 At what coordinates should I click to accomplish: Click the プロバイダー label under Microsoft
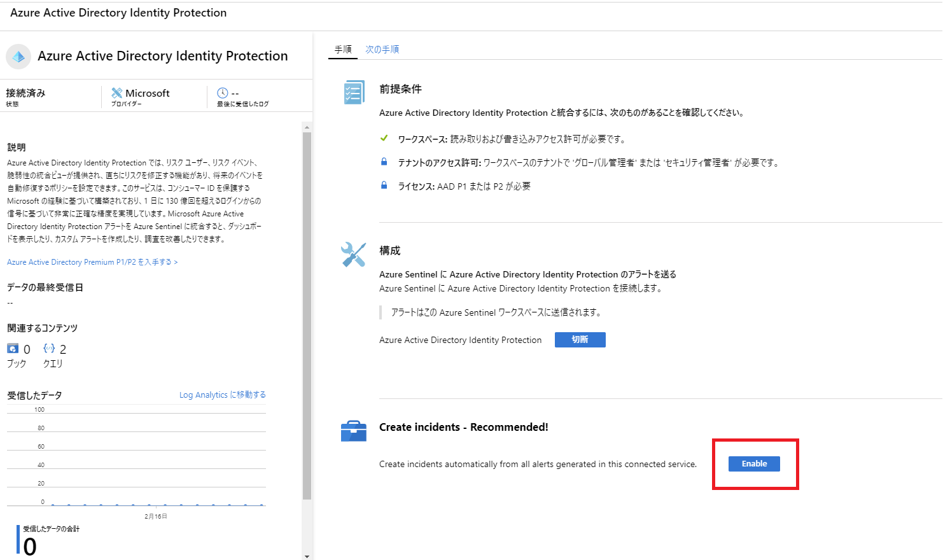click(127, 104)
